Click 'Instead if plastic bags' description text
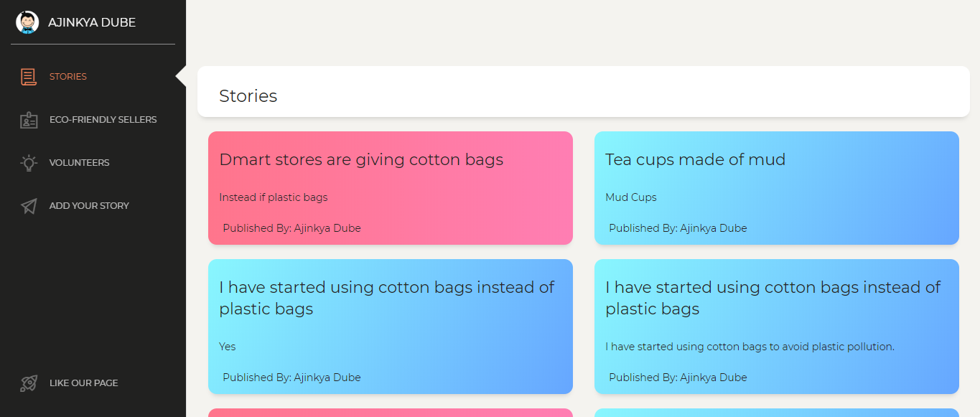 [x=273, y=197]
